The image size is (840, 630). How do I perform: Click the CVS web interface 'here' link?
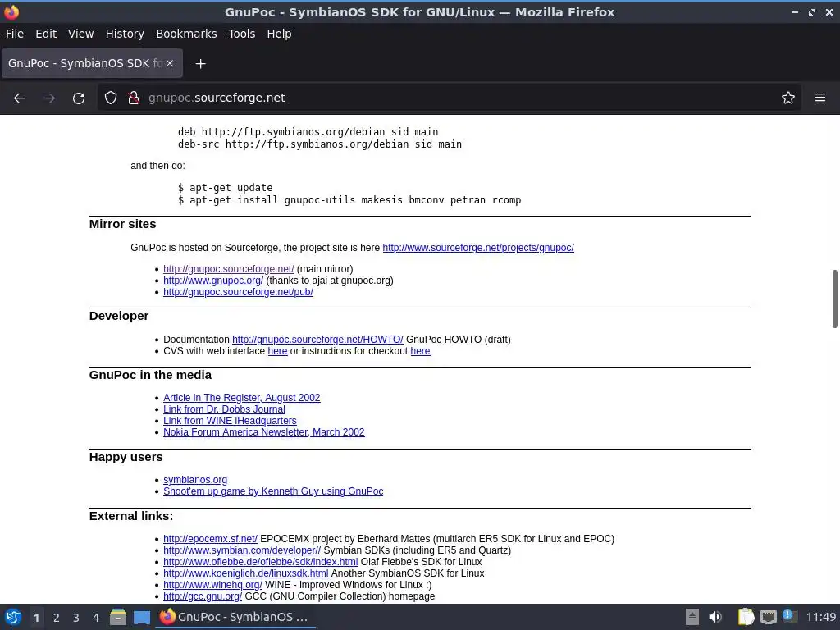[277, 351]
